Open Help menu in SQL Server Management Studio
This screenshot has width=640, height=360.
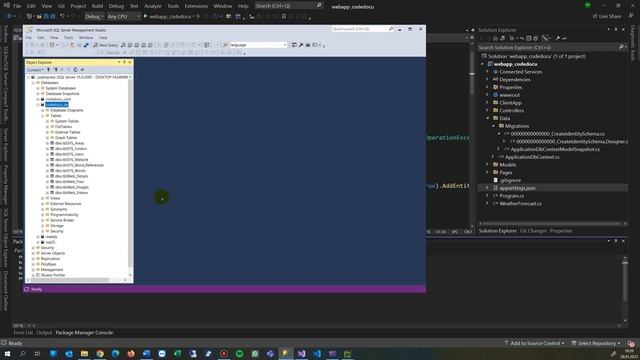pos(103,38)
